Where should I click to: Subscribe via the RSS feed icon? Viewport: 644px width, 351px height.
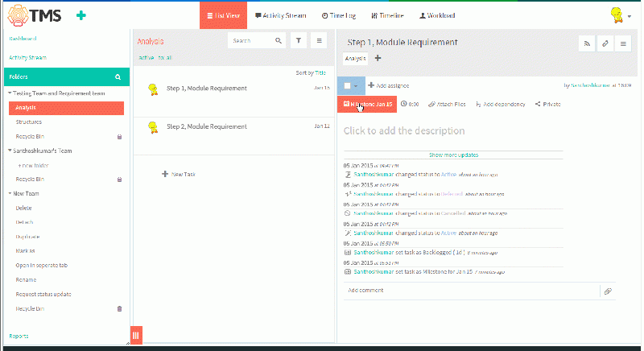coord(587,43)
